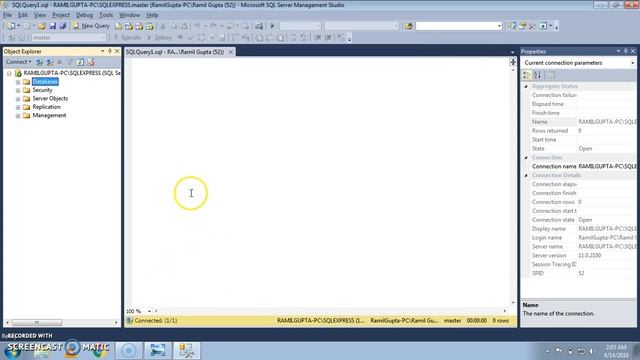Click the Start Debugging play arrow icon
Viewport: 640px width, 360px height.
272,26
